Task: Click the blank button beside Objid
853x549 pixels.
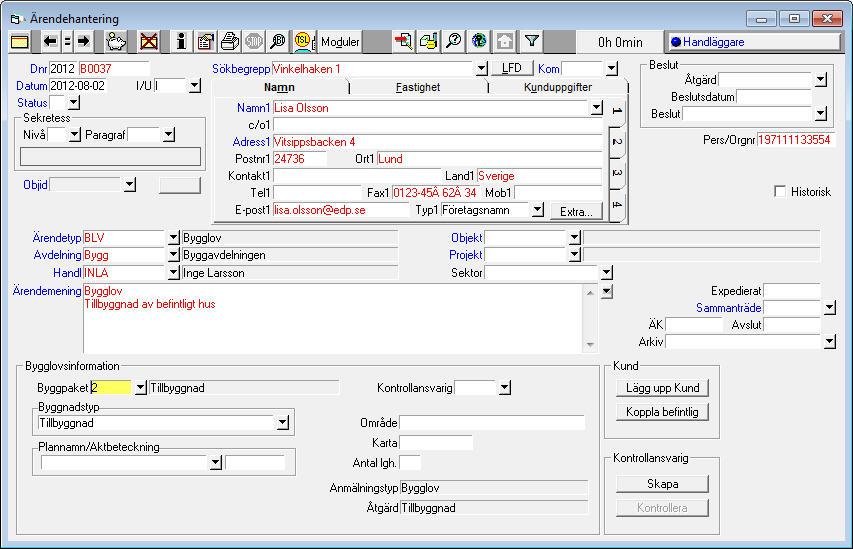Action: point(180,185)
